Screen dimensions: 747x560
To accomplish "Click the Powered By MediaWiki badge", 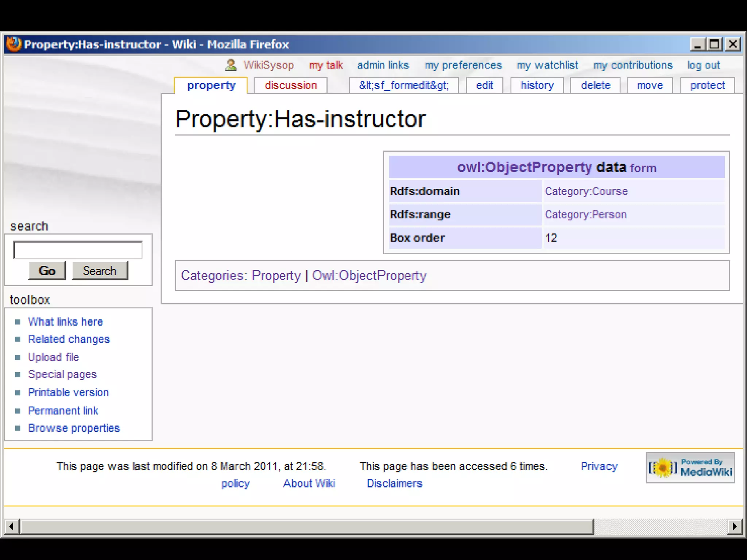I will coord(690,468).
